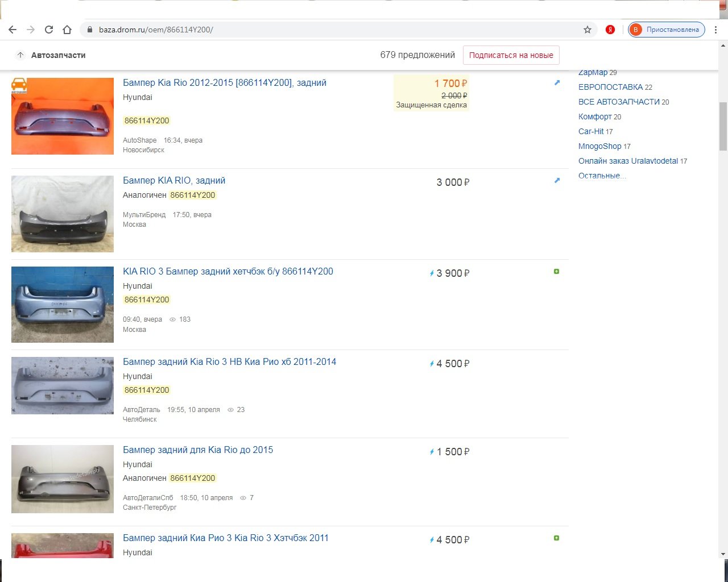Go back to the previous page

[x=13, y=30]
